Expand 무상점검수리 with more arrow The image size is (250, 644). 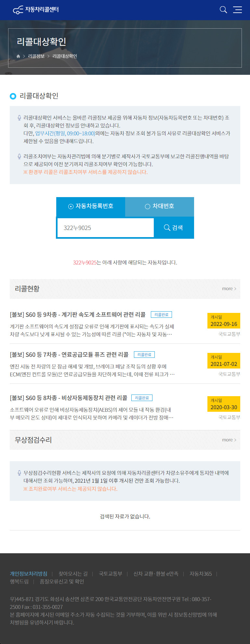(x=229, y=440)
